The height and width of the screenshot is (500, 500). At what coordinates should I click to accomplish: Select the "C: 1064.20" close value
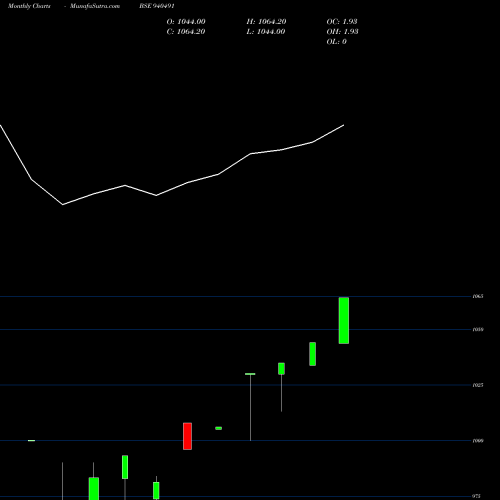click(x=186, y=32)
